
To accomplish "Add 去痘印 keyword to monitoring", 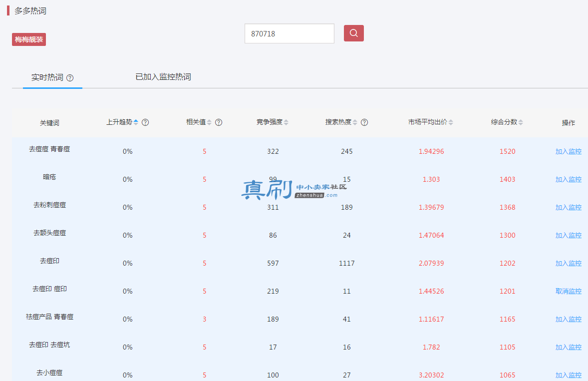I will (568, 263).
